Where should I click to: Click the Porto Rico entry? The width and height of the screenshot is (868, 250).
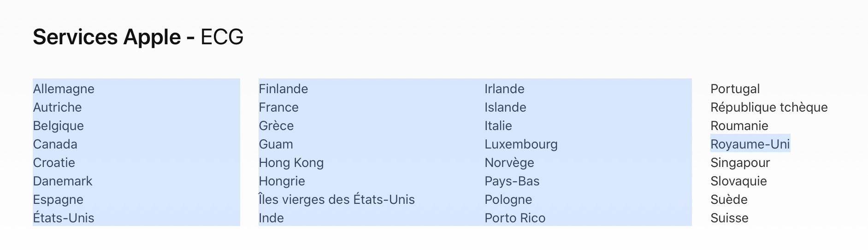[515, 218]
